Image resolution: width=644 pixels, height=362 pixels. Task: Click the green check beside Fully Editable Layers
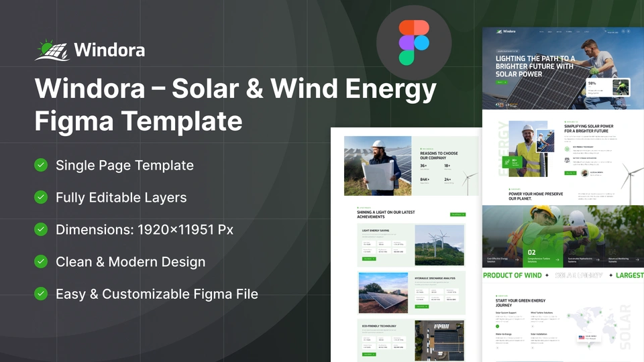pos(41,197)
